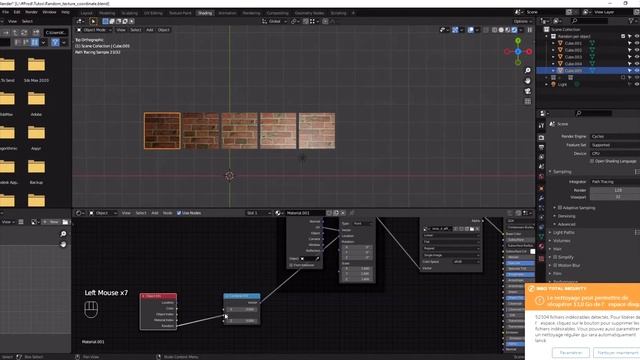Click the pan hand icon in the image editor
Image resolution: width=640 pixels, height=360 pixels.
[x=63, y=244]
